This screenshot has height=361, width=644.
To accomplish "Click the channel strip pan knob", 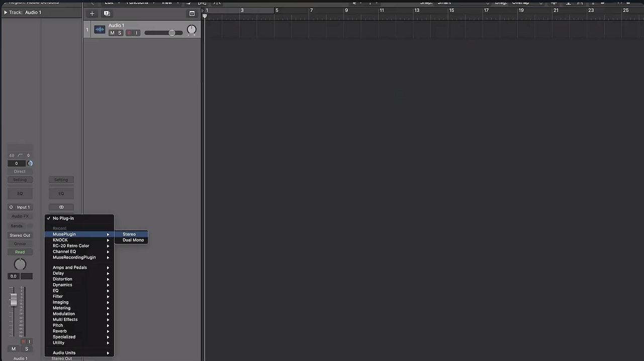I will (x=20, y=264).
